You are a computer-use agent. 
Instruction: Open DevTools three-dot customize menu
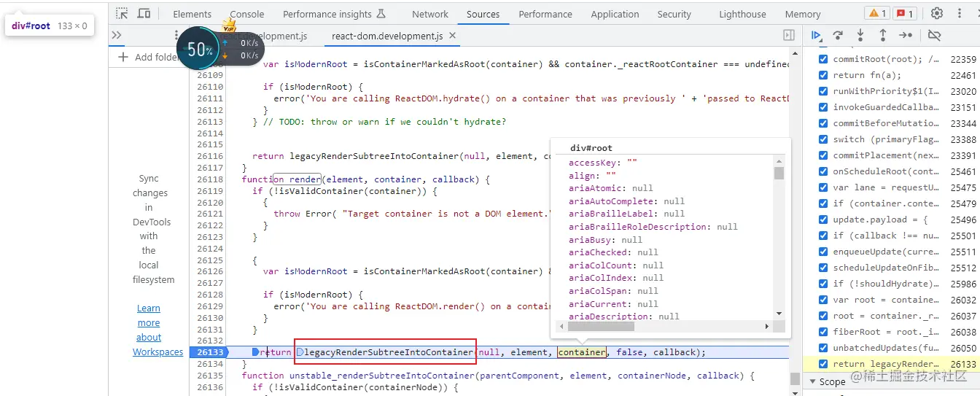coord(958,13)
